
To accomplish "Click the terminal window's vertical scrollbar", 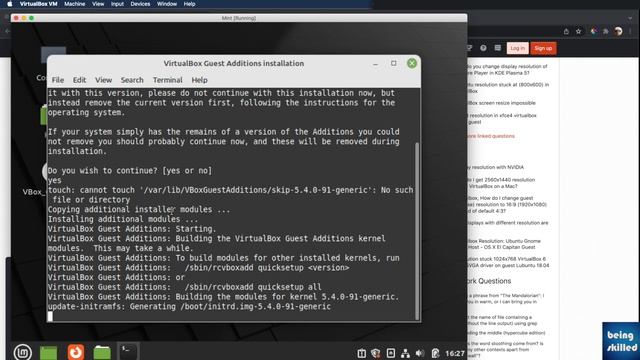I will [x=417, y=231].
